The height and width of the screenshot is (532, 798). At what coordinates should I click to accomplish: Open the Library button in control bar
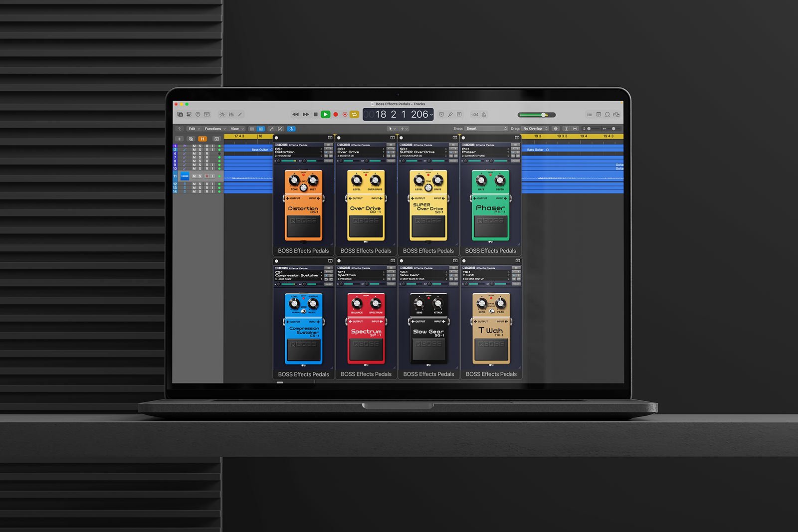tap(180, 114)
